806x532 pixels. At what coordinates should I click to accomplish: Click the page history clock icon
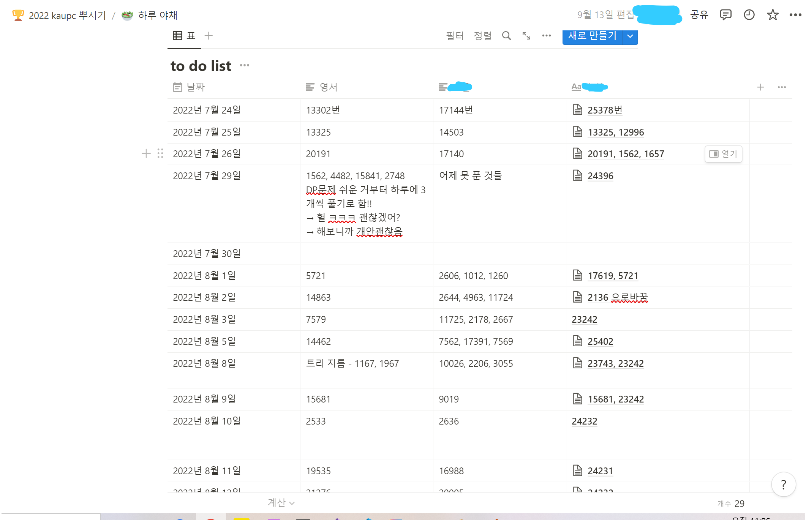point(749,15)
